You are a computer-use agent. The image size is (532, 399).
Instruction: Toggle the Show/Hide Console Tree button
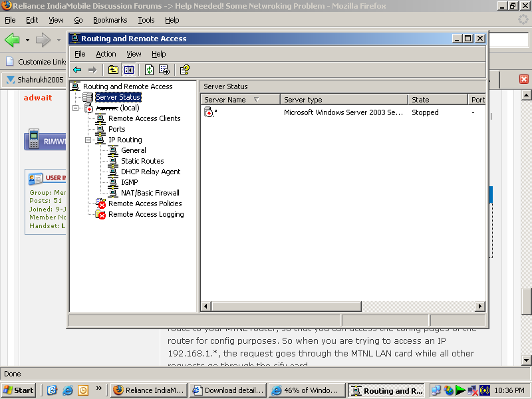pos(128,70)
